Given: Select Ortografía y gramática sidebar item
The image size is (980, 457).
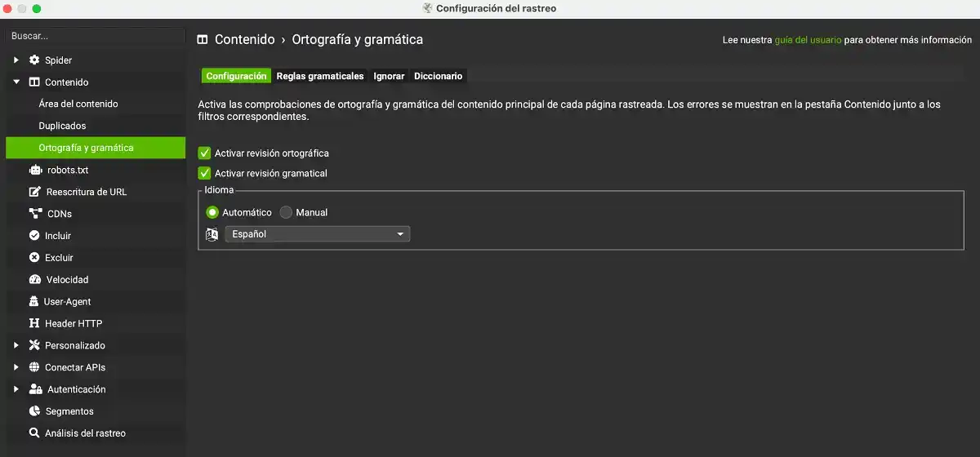Looking at the screenshot, I should pyautogui.click(x=96, y=148).
